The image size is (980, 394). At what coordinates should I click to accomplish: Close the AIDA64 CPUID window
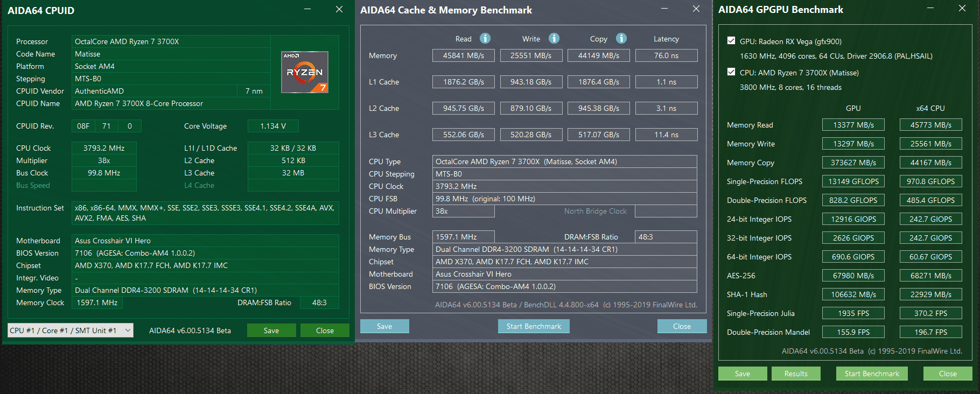339,9
